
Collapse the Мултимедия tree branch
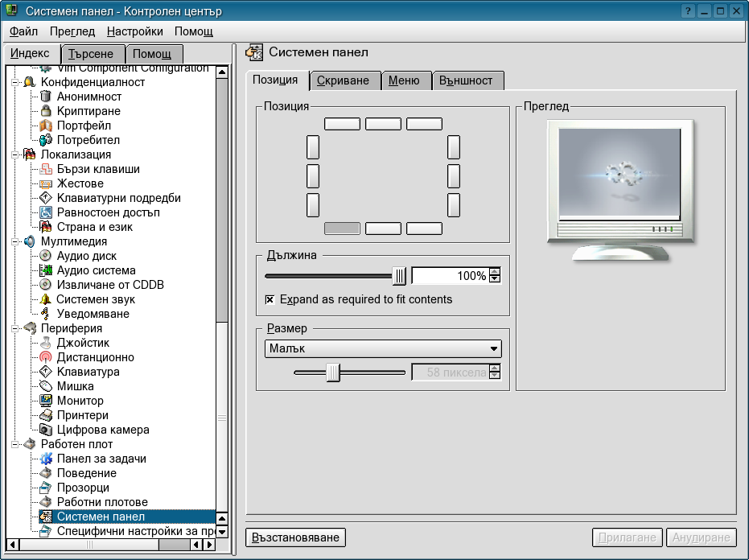tap(14, 241)
